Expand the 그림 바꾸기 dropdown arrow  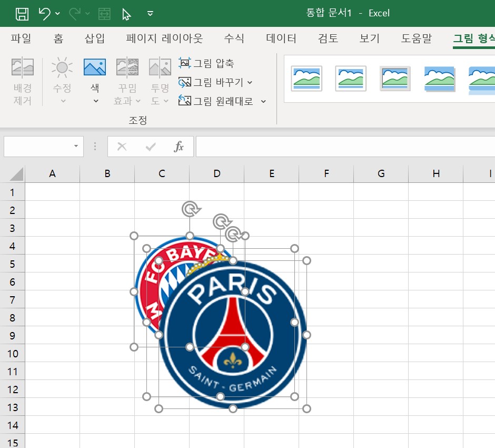pos(250,82)
